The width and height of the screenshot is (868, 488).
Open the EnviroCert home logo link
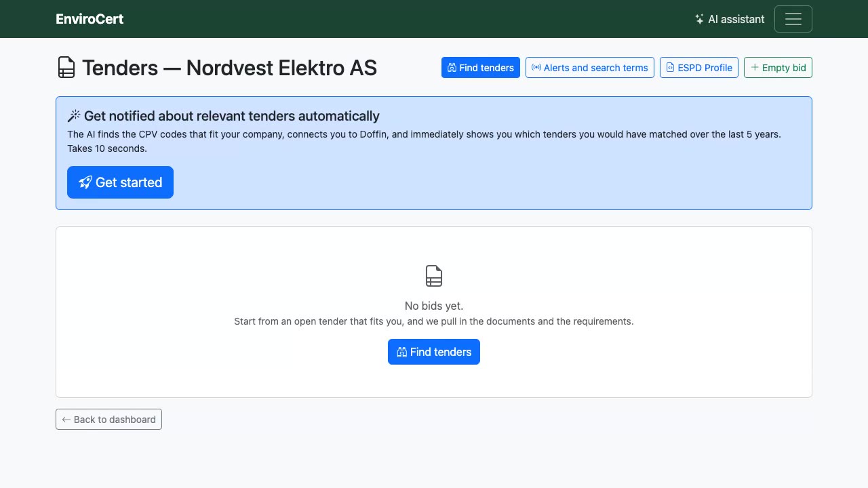tap(90, 19)
